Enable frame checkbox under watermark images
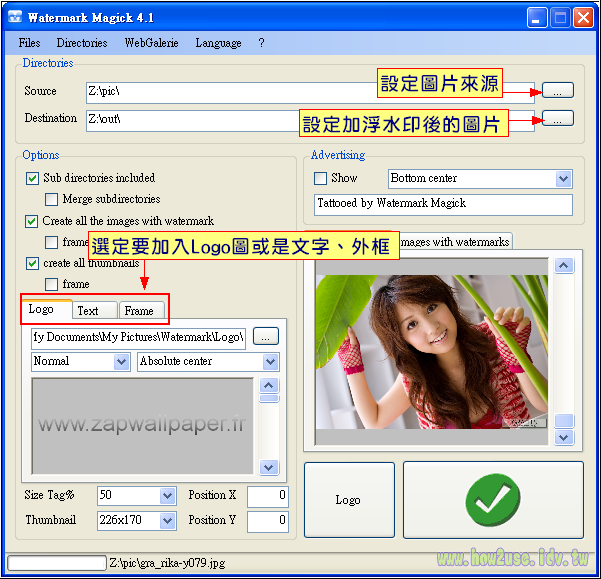601x579 pixels. [51, 243]
